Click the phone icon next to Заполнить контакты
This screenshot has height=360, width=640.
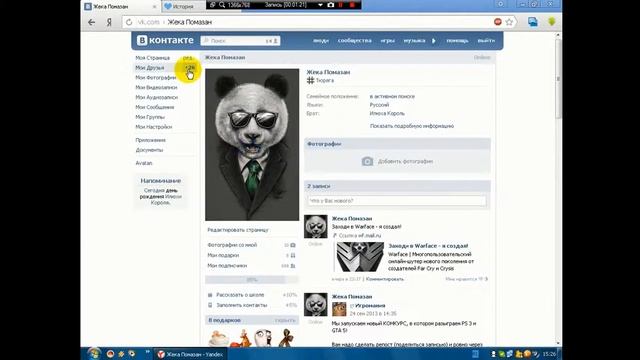[x=210, y=305]
